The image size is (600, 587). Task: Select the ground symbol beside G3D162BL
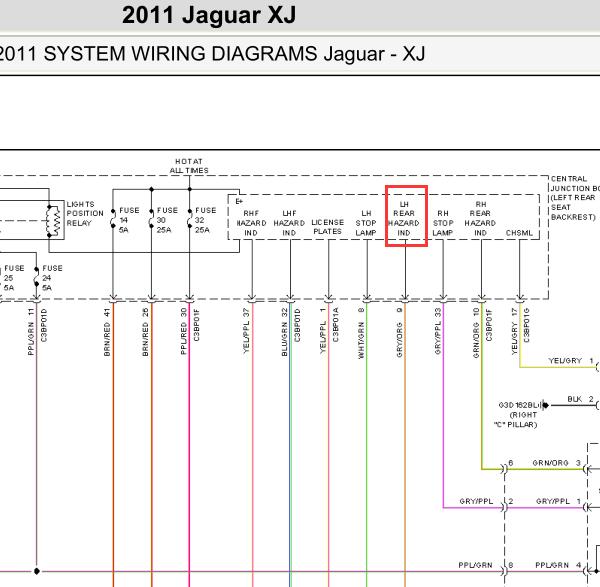pos(545,405)
